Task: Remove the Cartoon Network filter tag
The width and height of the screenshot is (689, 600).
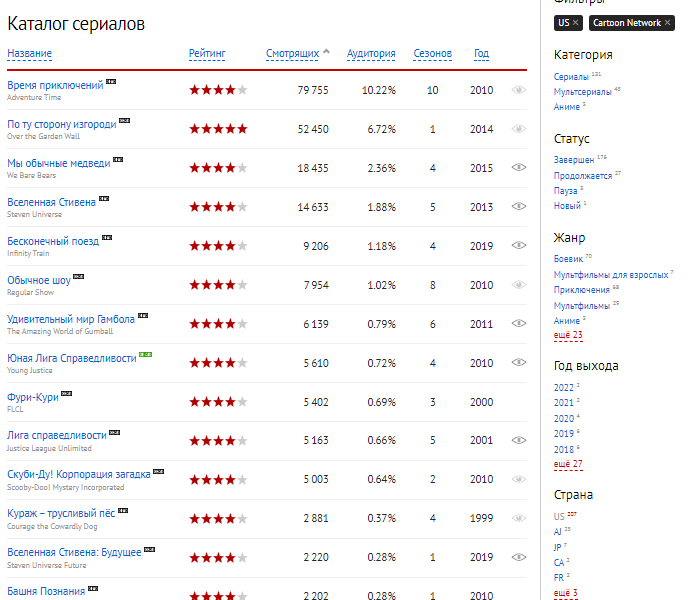Action: [x=667, y=22]
